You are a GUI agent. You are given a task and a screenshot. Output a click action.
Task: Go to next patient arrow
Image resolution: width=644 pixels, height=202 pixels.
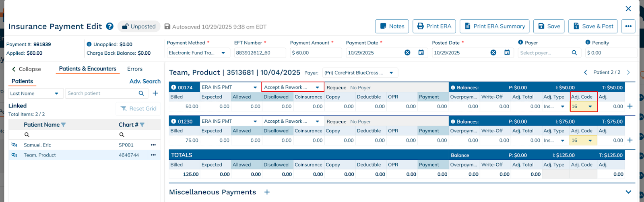(628, 72)
